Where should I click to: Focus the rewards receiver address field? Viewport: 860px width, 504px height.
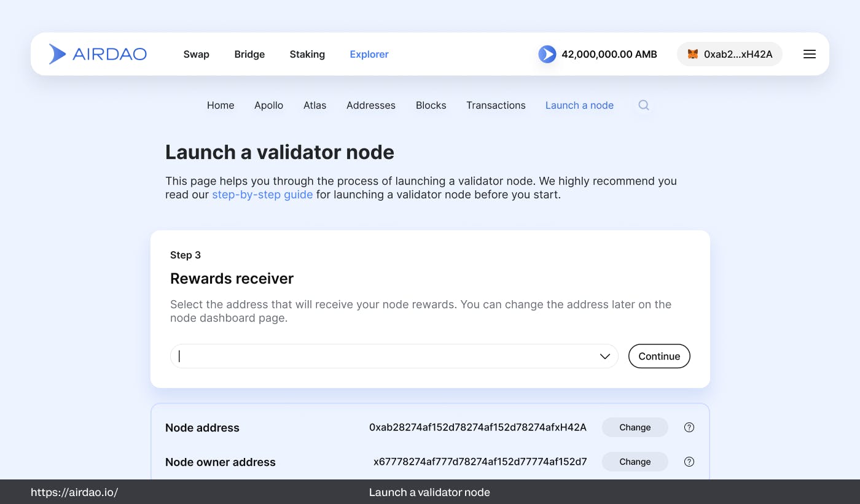click(381, 356)
